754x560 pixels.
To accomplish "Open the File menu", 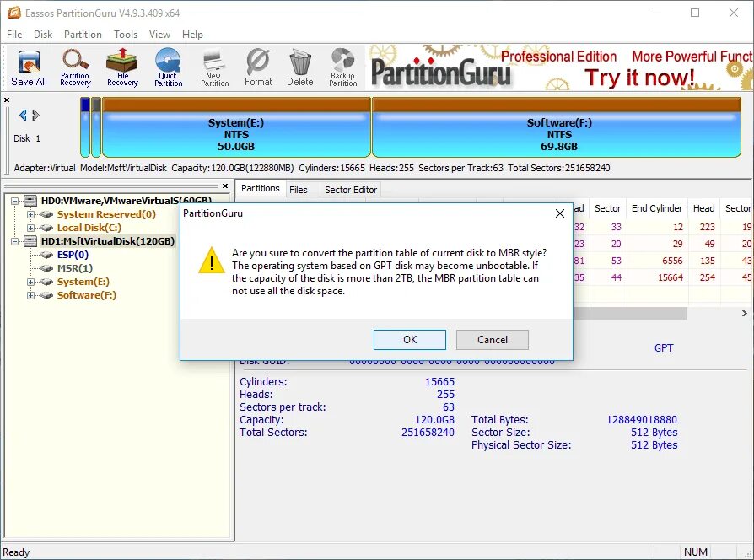I will click(x=14, y=35).
